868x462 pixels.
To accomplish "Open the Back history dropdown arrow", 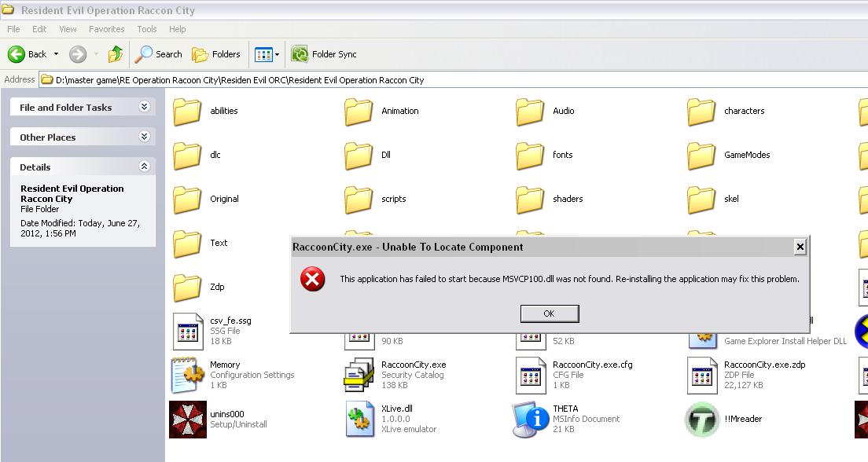I will click(56, 54).
